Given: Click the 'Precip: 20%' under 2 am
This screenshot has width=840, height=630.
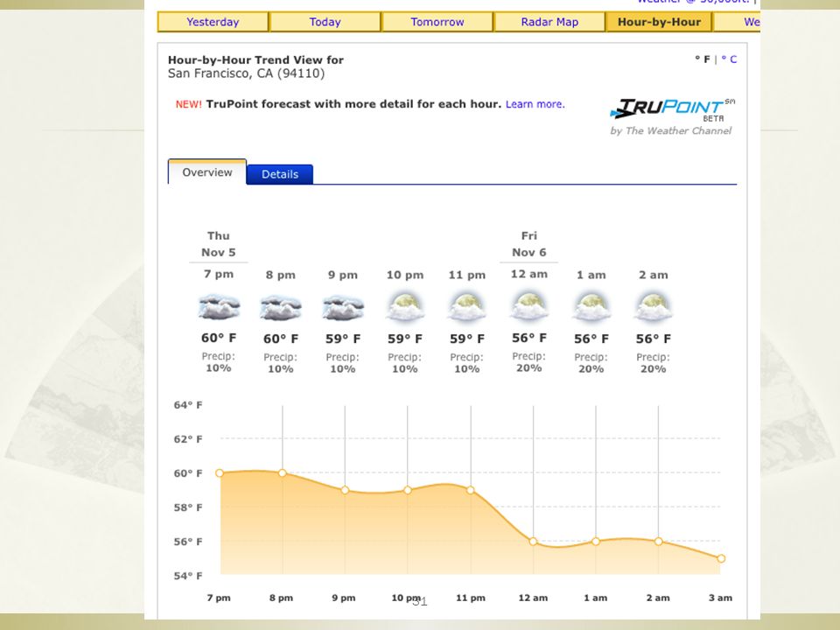Looking at the screenshot, I should pos(653,363).
